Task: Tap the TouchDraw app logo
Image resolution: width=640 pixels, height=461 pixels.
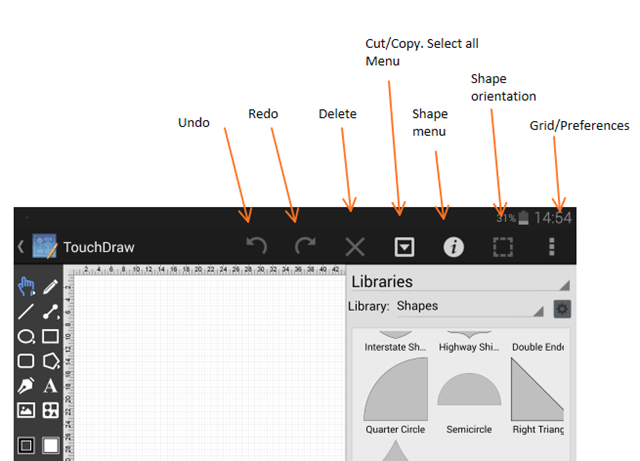Action: 44,246
